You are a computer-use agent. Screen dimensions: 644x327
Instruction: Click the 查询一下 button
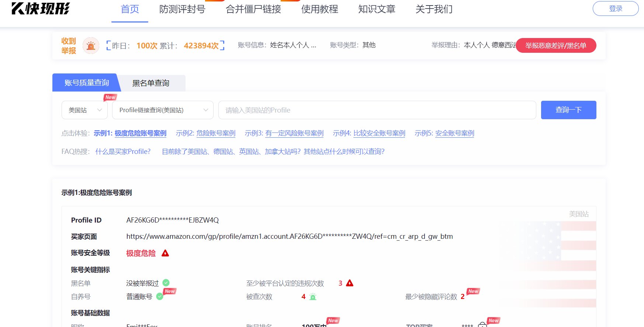point(569,110)
